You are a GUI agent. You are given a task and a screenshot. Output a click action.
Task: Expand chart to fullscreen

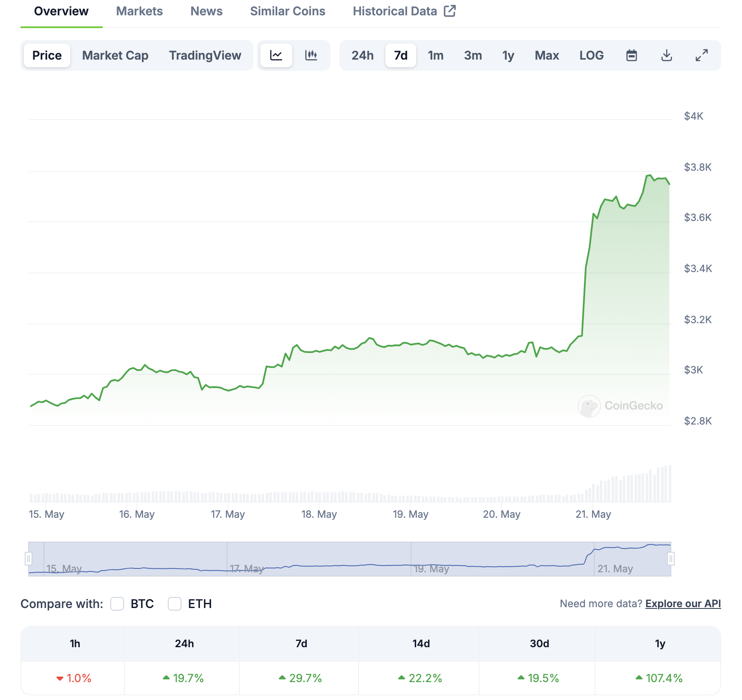(x=702, y=55)
